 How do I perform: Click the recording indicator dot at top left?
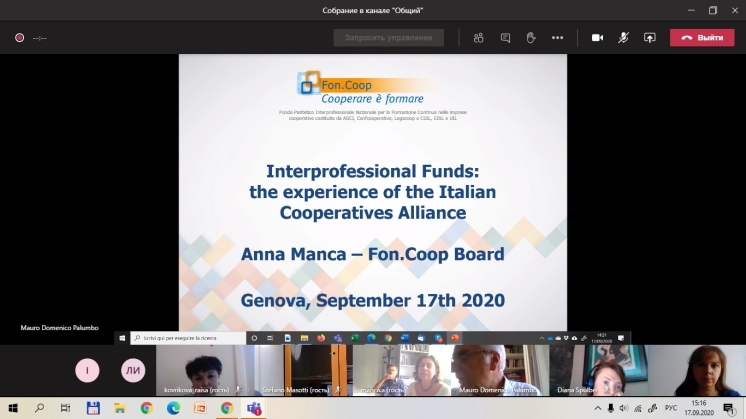19,38
